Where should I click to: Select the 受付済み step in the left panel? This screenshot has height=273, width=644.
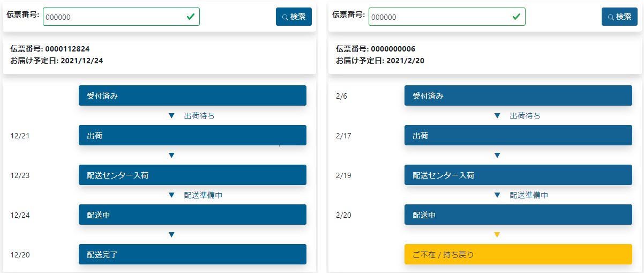pos(192,95)
